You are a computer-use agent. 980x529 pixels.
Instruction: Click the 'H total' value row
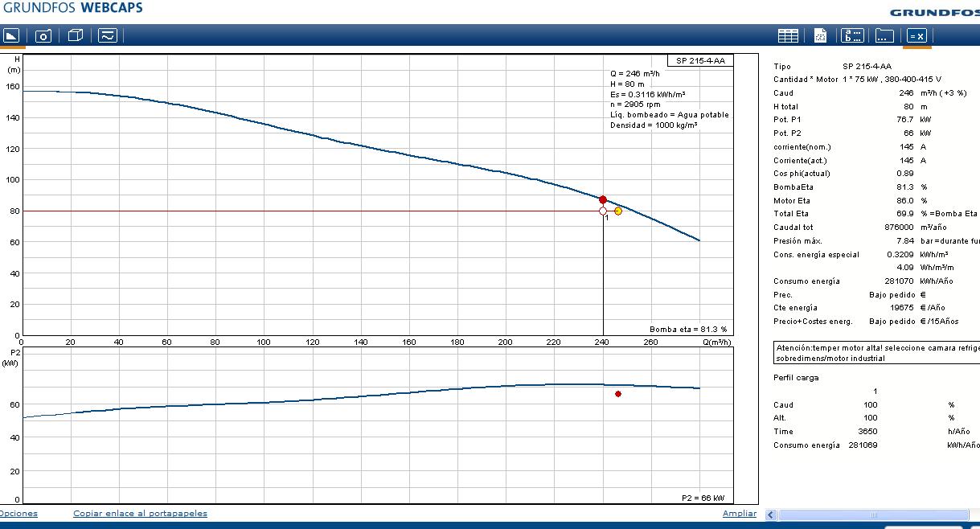coord(852,106)
